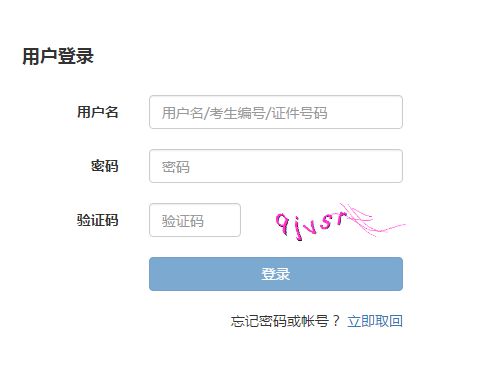This screenshot has height=388, width=487.
Task: Click the scribbled pink lines beside the captcha letters
Action: point(373,220)
